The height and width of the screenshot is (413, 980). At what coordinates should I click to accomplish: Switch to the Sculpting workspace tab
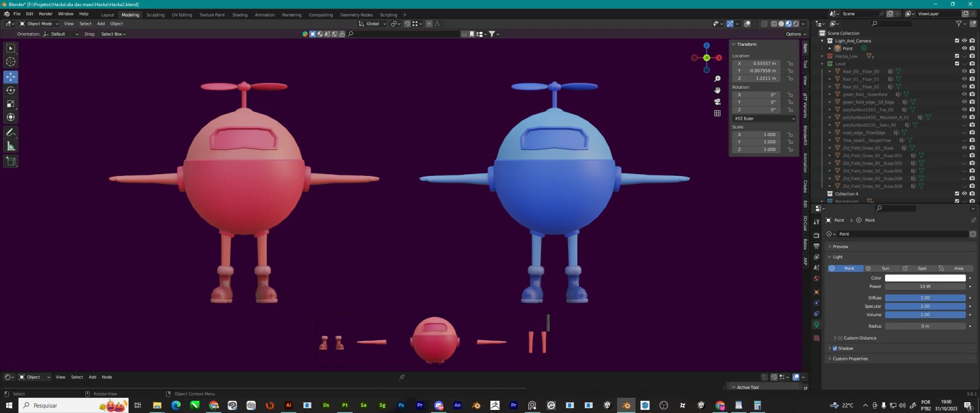155,15
